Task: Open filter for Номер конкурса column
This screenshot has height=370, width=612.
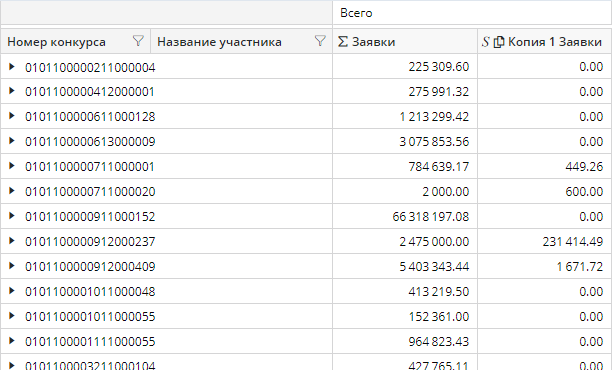Action: pos(138,41)
